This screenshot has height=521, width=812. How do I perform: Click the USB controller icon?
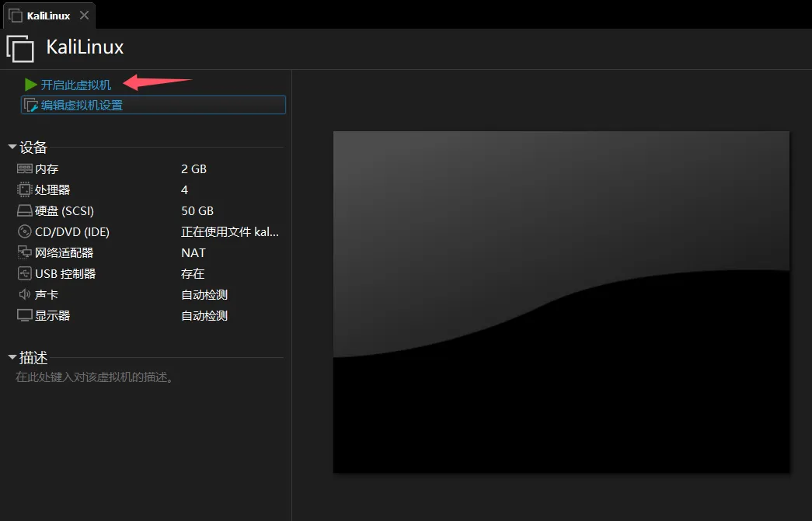tap(24, 273)
